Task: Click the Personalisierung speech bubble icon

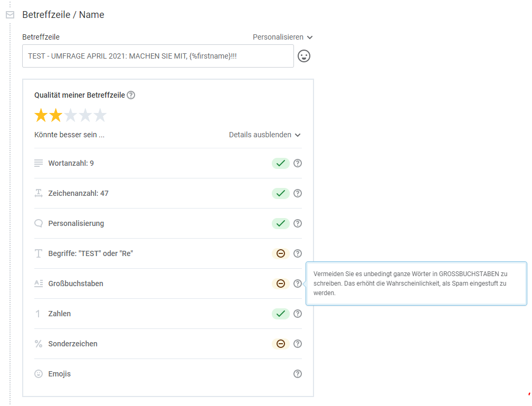Action: 37,223
